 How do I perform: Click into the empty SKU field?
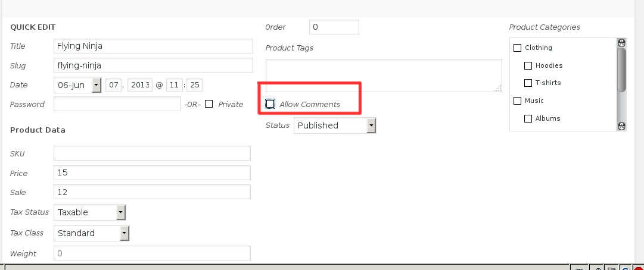152,153
